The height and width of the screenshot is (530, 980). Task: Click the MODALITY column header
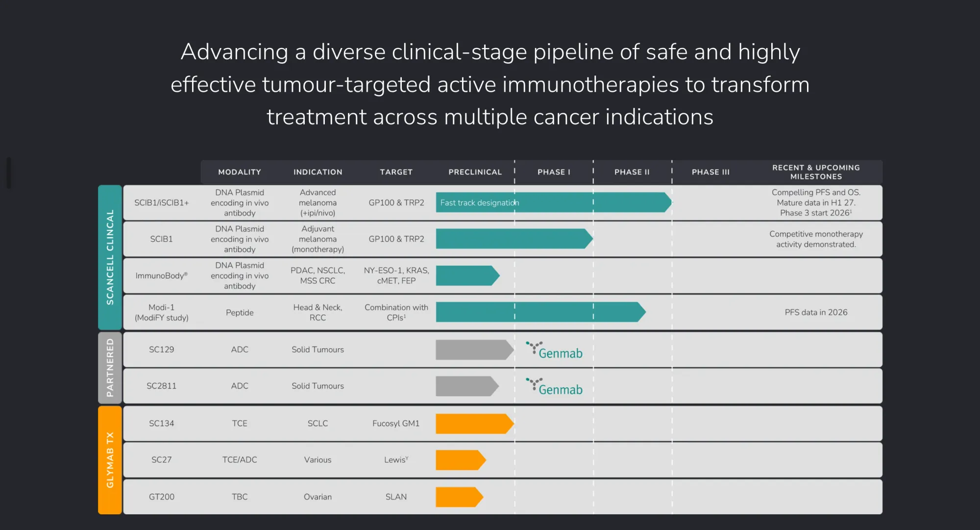pyautogui.click(x=240, y=172)
